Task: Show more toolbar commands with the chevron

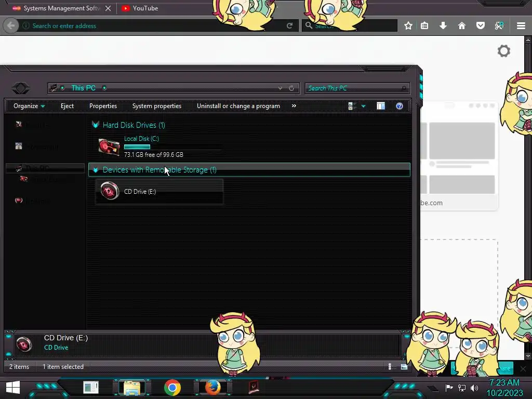Action: (x=294, y=106)
